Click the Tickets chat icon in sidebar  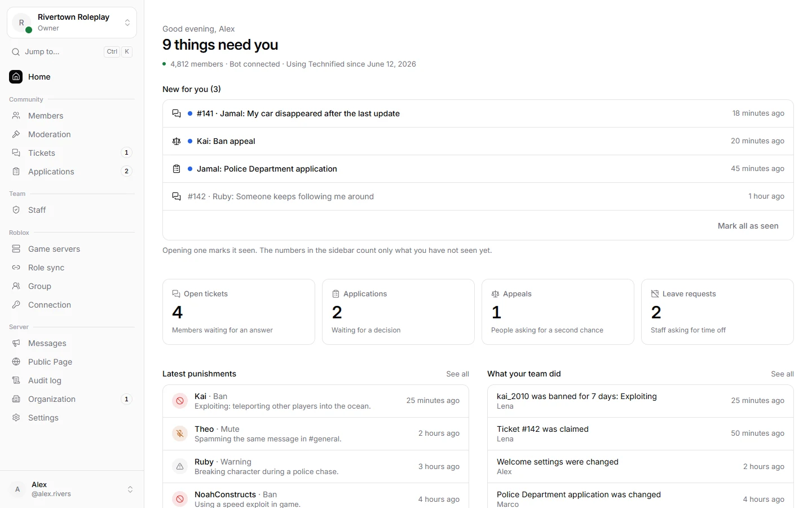pyautogui.click(x=16, y=153)
